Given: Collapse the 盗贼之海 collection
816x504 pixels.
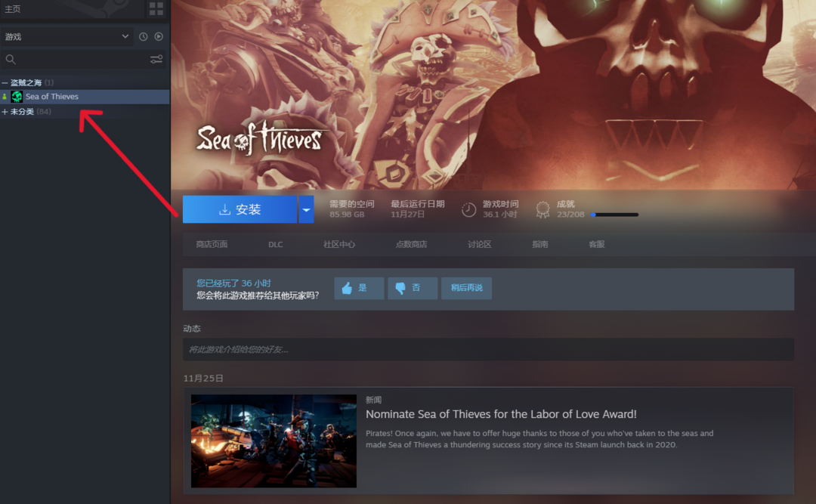Looking at the screenshot, I should tap(5, 82).
